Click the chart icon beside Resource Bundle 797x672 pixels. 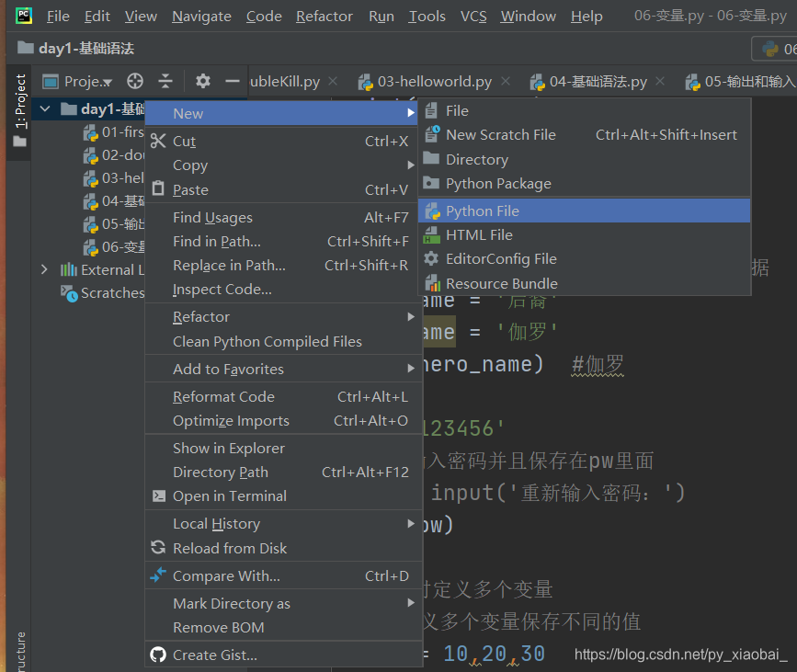click(x=432, y=282)
